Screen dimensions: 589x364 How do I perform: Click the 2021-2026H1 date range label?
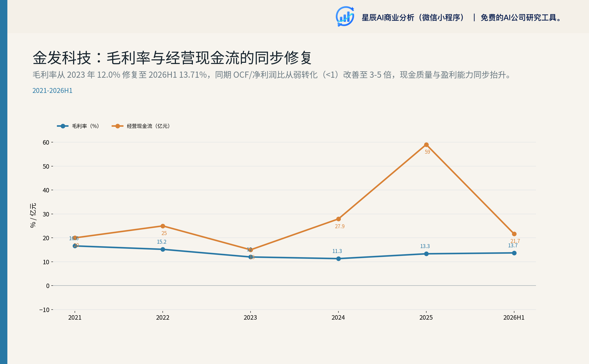[53, 91]
